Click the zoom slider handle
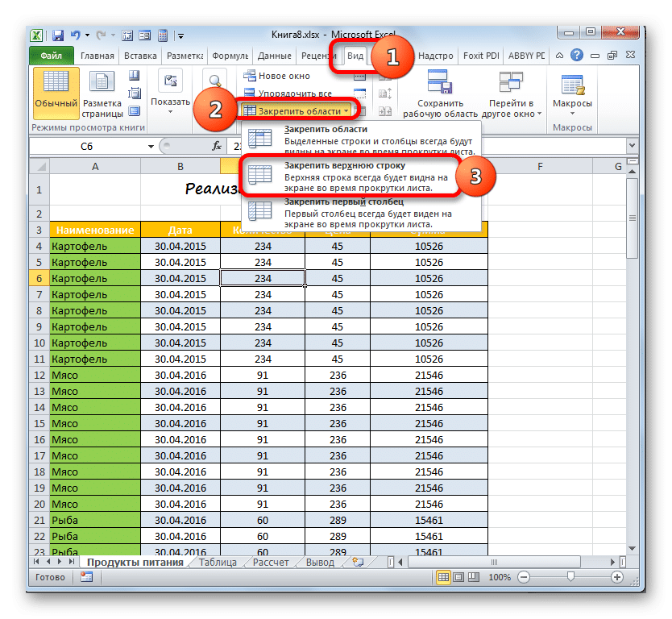 [x=570, y=578]
